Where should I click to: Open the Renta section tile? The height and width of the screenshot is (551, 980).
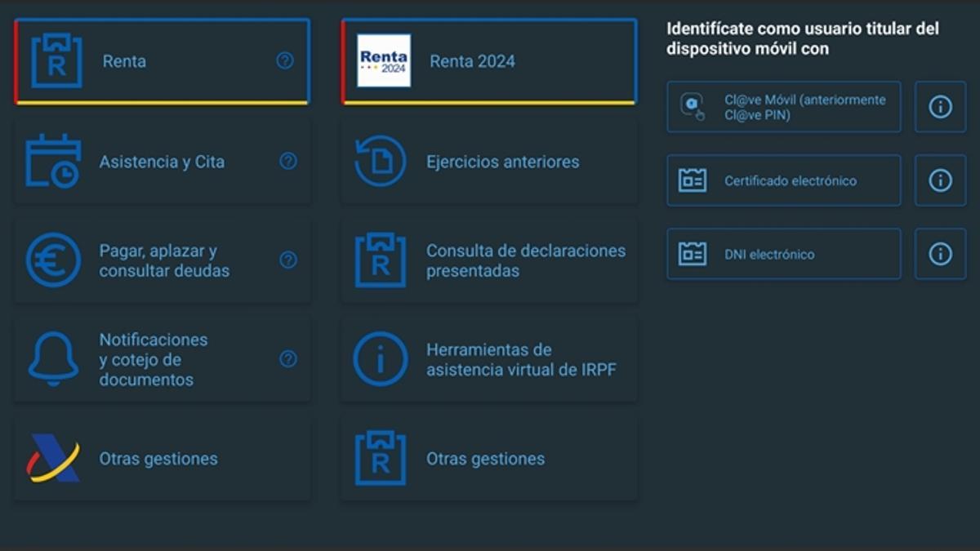[x=162, y=61]
